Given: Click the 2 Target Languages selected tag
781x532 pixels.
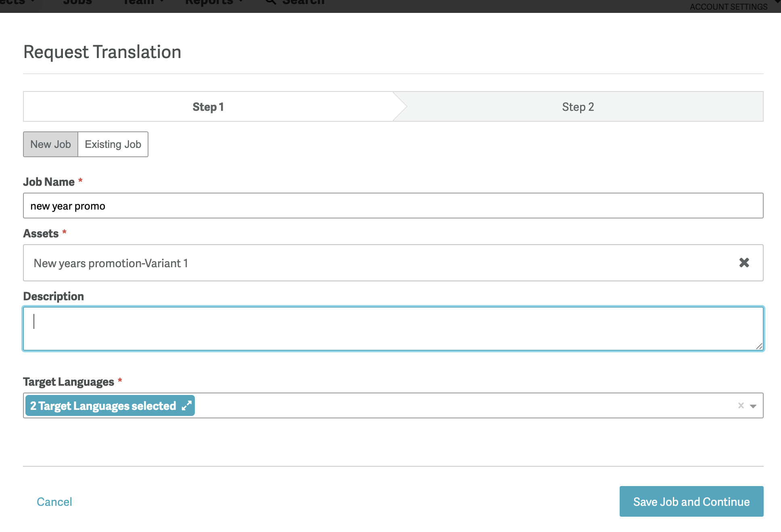Looking at the screenshot, I should (103, 406).
